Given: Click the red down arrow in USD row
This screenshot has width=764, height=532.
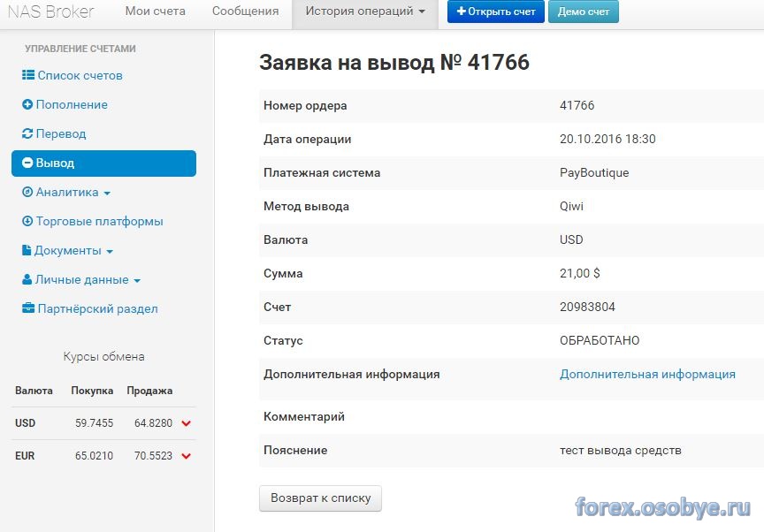Looking at the screenshot, I should tap(186, 423).
